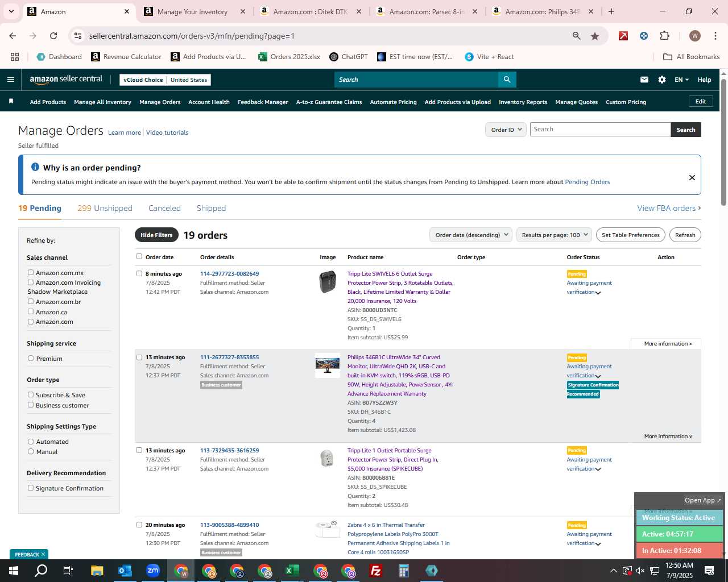Viewport: 728px width, 582px height.
Task: Open order 111-2677327-8353855 link
Action: (x=229, y=357)
